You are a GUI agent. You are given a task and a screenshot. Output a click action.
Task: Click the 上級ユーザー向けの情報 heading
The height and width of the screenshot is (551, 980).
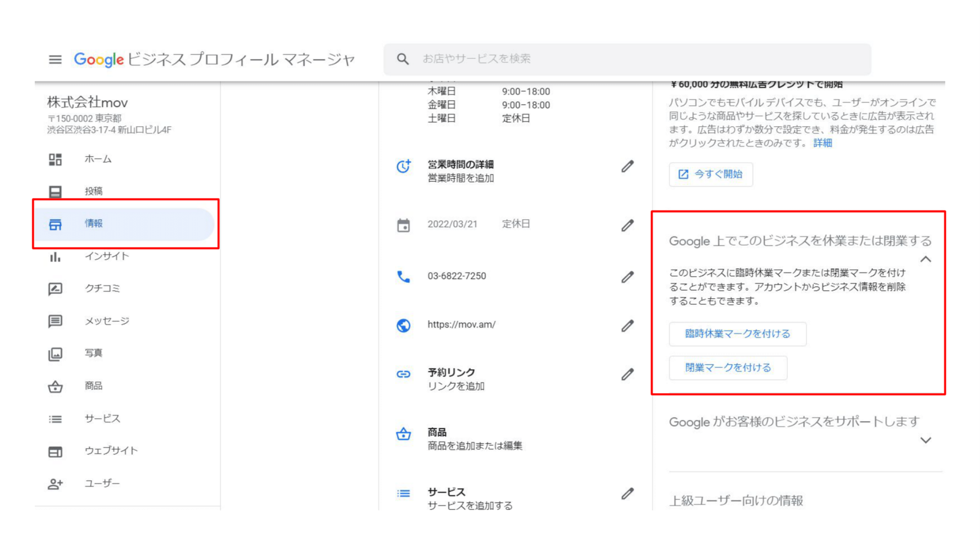(x=736, y=501)
